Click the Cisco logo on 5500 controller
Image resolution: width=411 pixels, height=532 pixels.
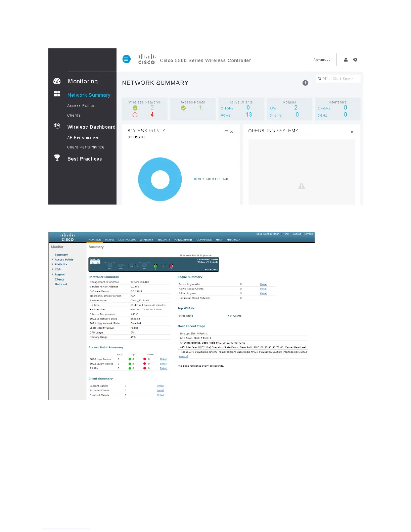(x=146, y=59)
